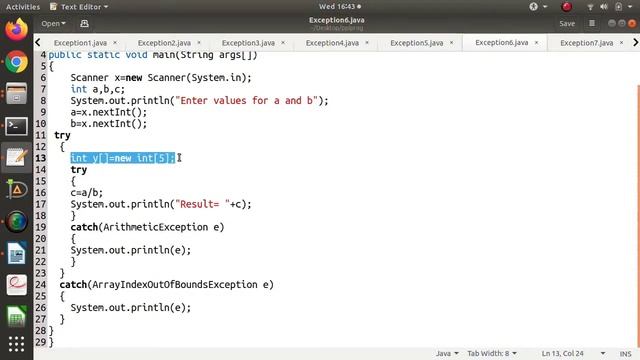This screenshot has height=360, width=640.
Task: Place cursor on line 16 c=a/b;
Action: (87, 193)
